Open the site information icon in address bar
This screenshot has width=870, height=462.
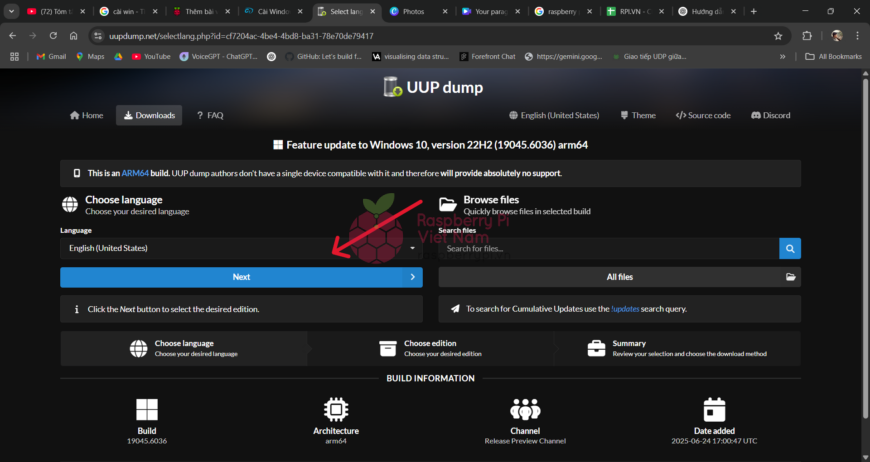[x=98, y=36]
